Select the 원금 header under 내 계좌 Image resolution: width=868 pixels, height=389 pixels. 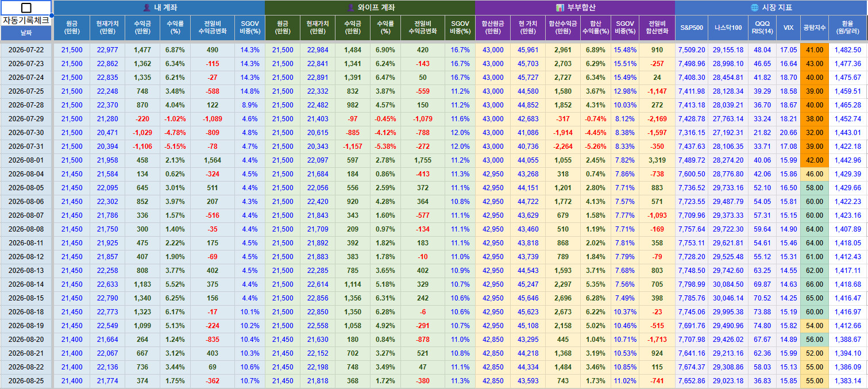(x=72, y=28)
